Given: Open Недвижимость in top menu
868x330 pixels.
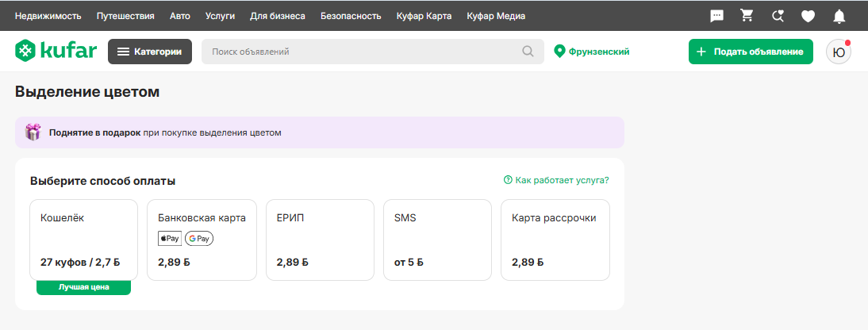Looking at the screenshot, I should 48,16.
